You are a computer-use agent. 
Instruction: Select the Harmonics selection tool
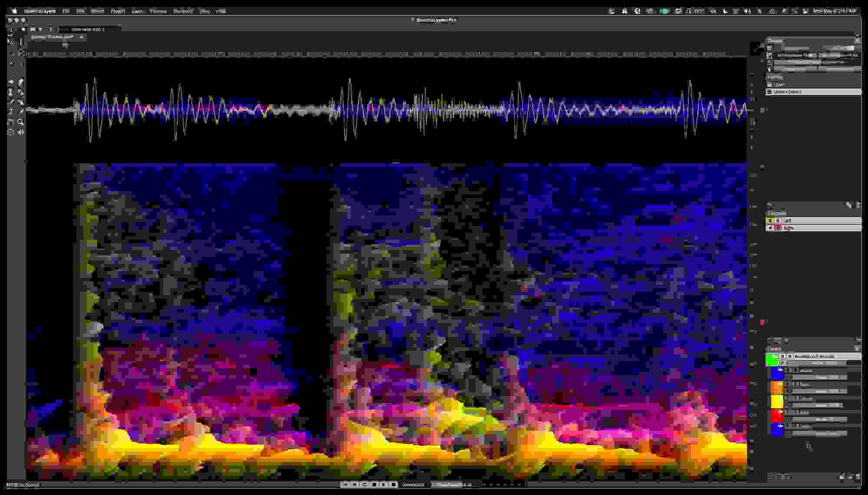click(11, 72)
